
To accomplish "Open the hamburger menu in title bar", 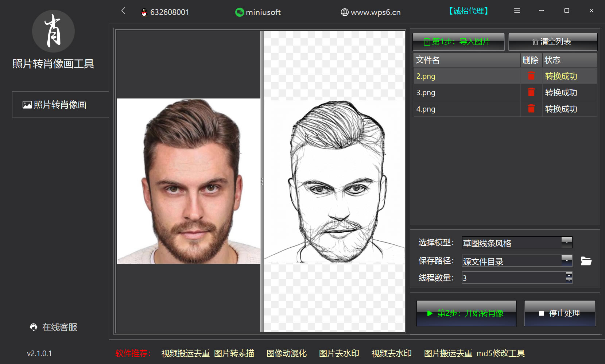I will (517, 11).
